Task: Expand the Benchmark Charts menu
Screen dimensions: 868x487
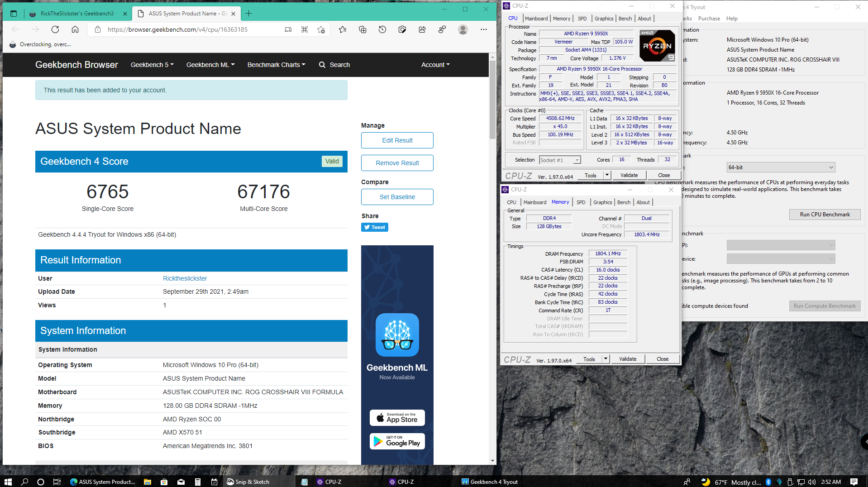Action: tap(276, 65)
